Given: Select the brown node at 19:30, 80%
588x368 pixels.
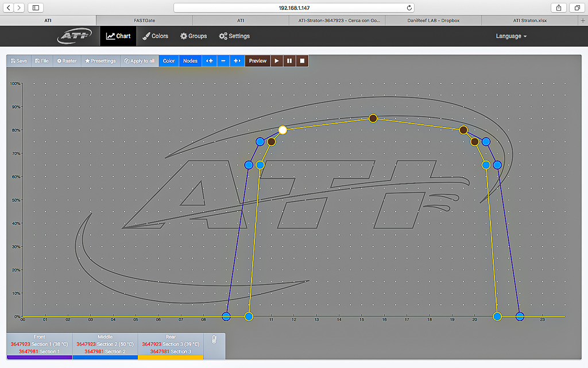Looking at the screenshot, I should tap(463, 130).
